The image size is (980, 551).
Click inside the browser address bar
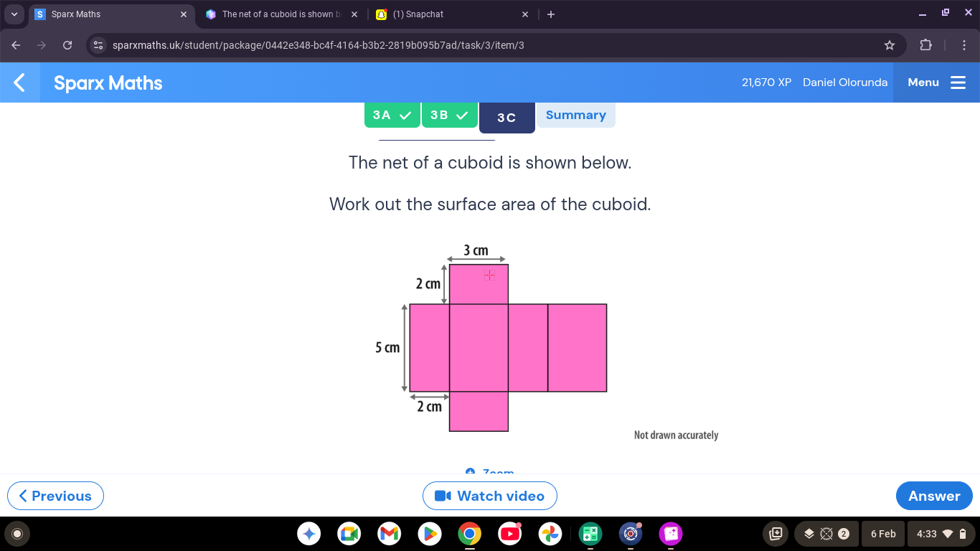point(430,44)
